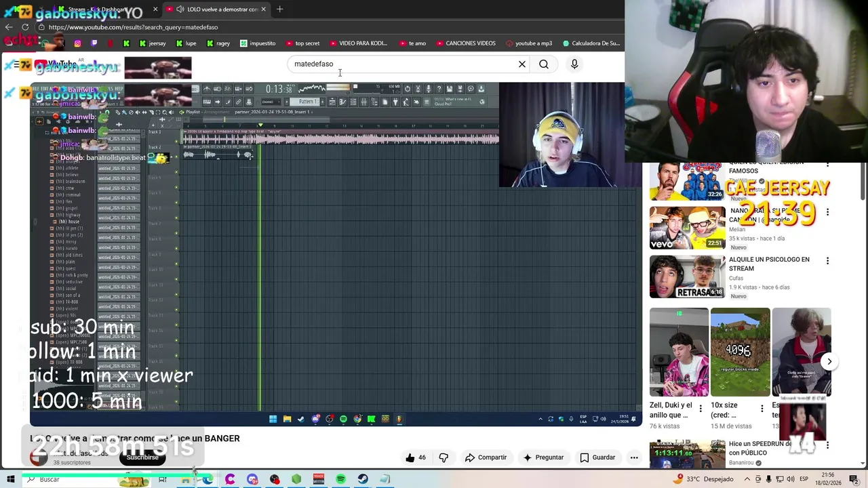Open the ragey bookmark
This screenshot has height=488, width=868.
(x=218, y=43)
